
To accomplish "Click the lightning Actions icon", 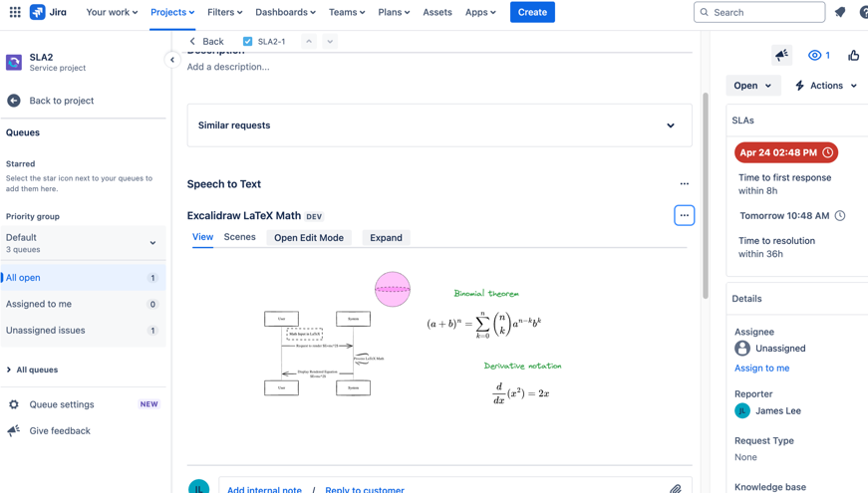I will tap(799, 86).
